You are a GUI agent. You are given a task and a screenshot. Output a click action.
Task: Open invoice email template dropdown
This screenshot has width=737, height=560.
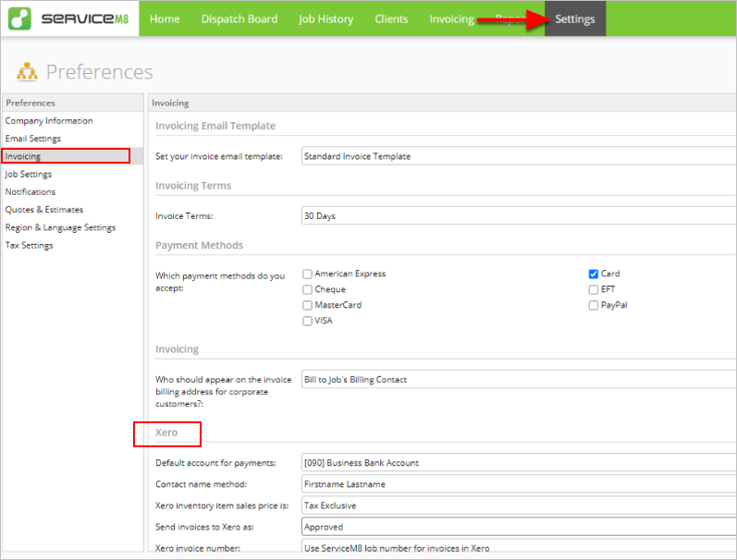click(x=519, y=156)
